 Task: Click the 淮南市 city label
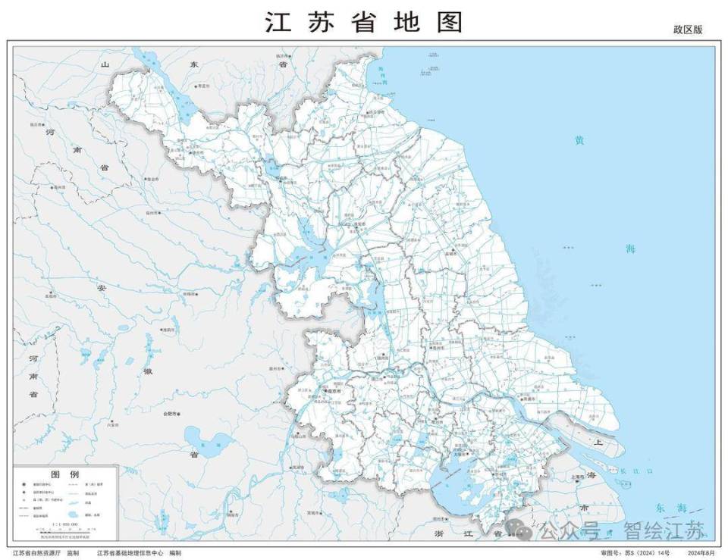point(168,330)
